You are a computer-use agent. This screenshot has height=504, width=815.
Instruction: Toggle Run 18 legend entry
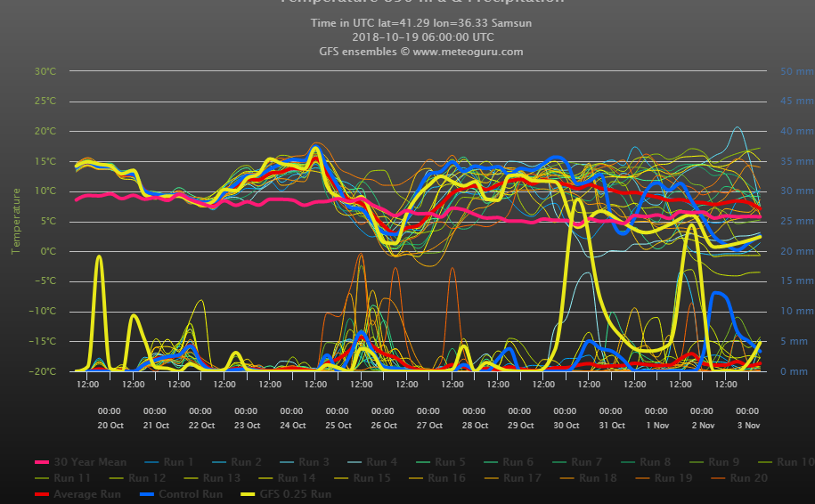coord(589,478)
